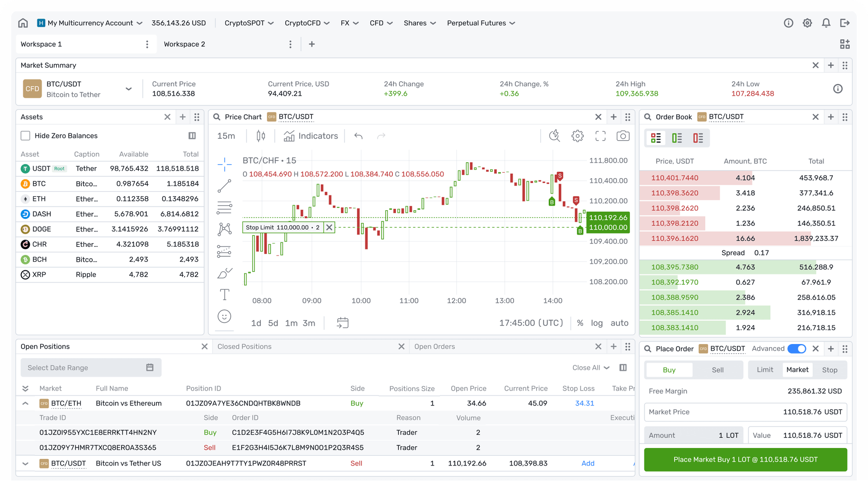This screenshot has height=481, width=868.
Task: Check the Hide Zero Balances checkbox
Action: tap(25, 136)
